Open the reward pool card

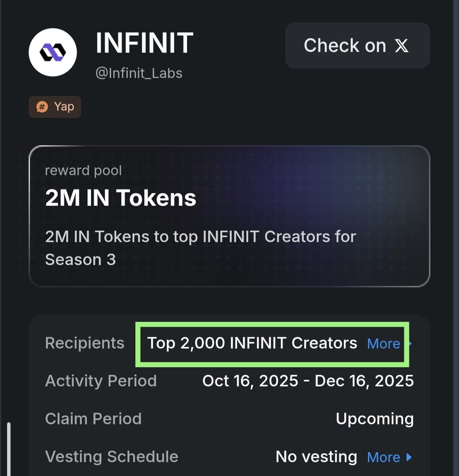click(x=229, y=216)
